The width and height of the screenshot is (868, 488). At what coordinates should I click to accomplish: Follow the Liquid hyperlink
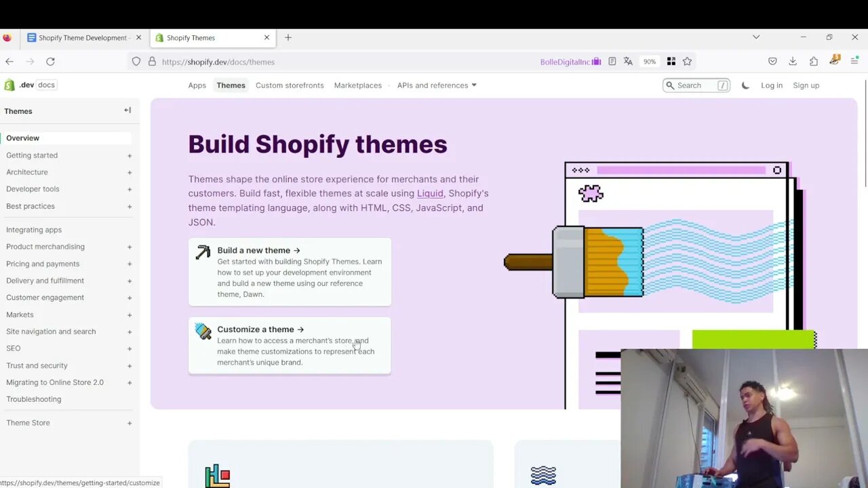(x=430, y=193)
